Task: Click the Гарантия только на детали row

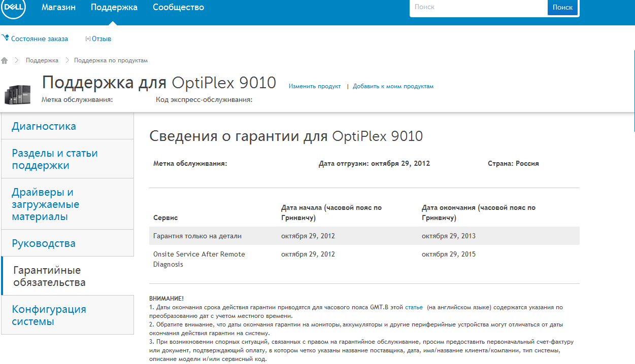Action: click(x=364, y=236)
